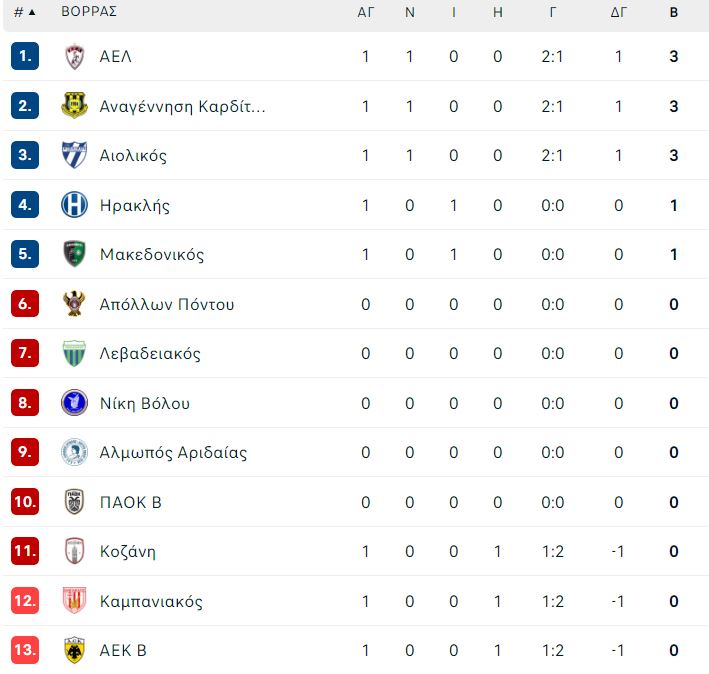Click the blue position badge number 1
This screenshot has height=674, width=709.
point(25,56)
